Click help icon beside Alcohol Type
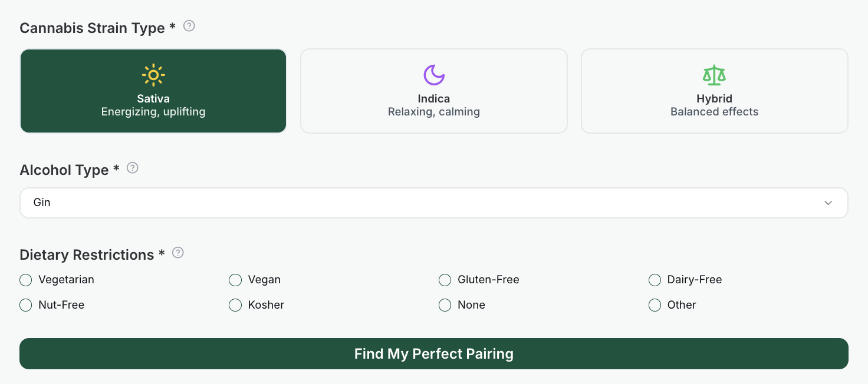This screenshot has height=384, width=868. 133,168
